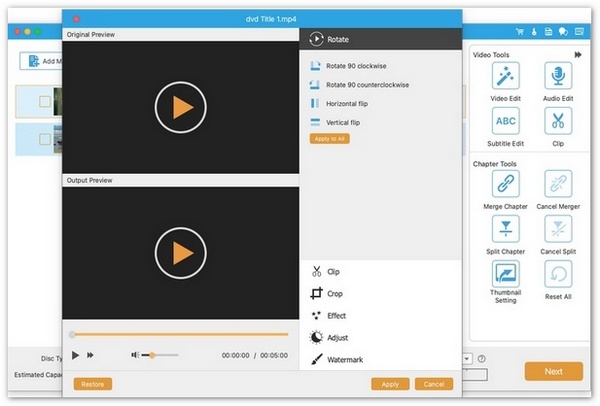Check the second video item checkbox
Viewport: 600px width, 406px height.
[45, 139]
